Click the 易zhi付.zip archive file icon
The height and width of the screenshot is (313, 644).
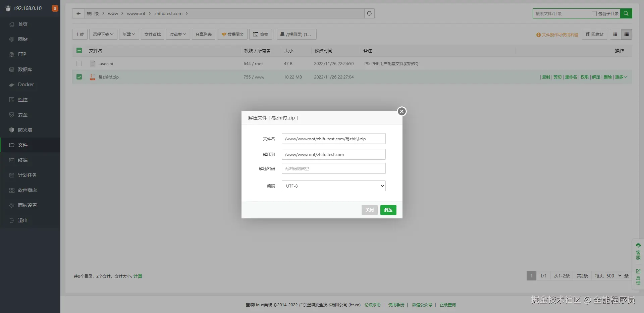click(93, 77)
